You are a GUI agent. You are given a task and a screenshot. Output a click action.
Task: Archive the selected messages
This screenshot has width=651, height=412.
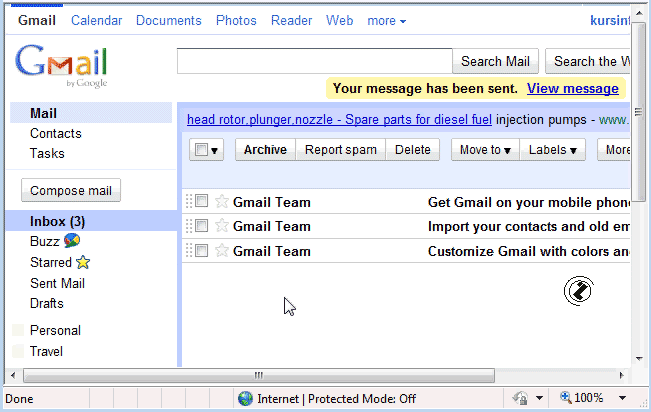[x=265, y=150]
